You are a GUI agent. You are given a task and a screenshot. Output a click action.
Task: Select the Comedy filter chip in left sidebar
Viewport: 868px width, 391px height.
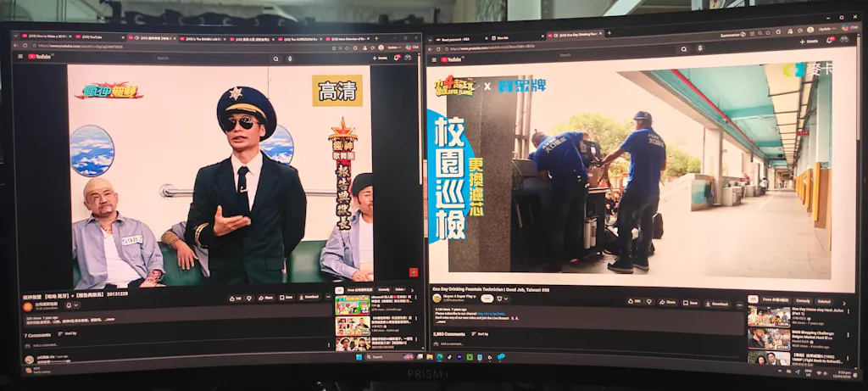tap(383, 289)
